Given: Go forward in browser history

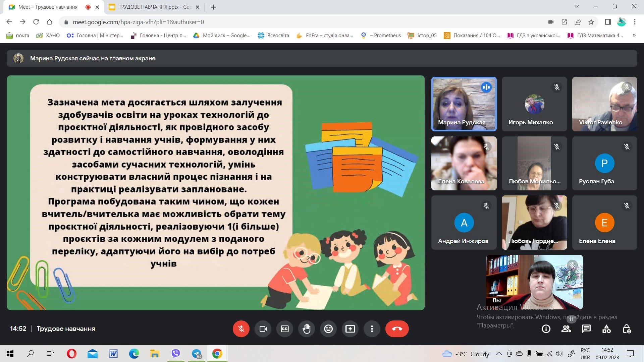Looking at the screenshot, I should click(22, 22).
